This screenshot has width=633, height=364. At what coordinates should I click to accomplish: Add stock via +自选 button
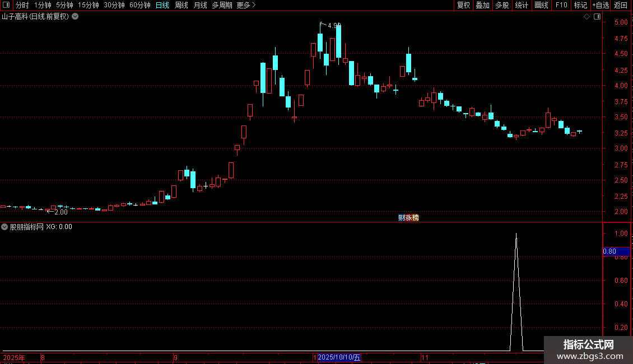point(601,5)
